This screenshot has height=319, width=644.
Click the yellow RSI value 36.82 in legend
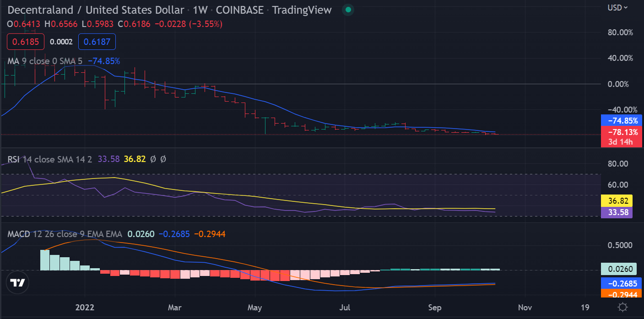[x=135, y=159]
